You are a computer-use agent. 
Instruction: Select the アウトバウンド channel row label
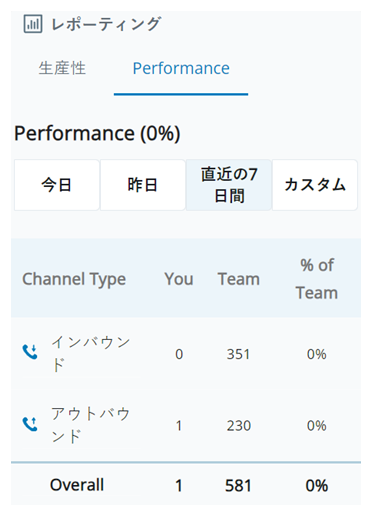[91, 425]
